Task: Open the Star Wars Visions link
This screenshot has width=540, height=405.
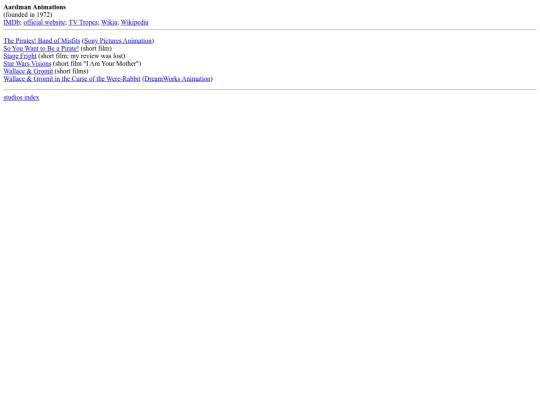Action: click(27, 63)
